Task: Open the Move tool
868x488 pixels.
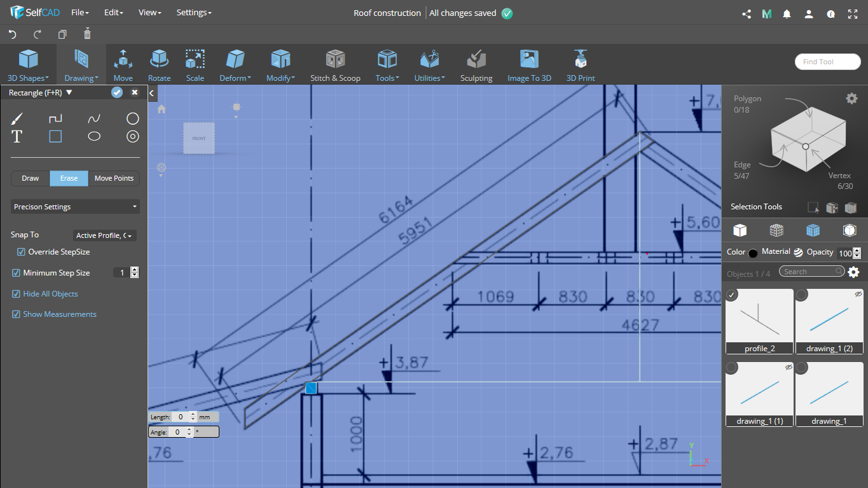Action: tap(123, 66)
